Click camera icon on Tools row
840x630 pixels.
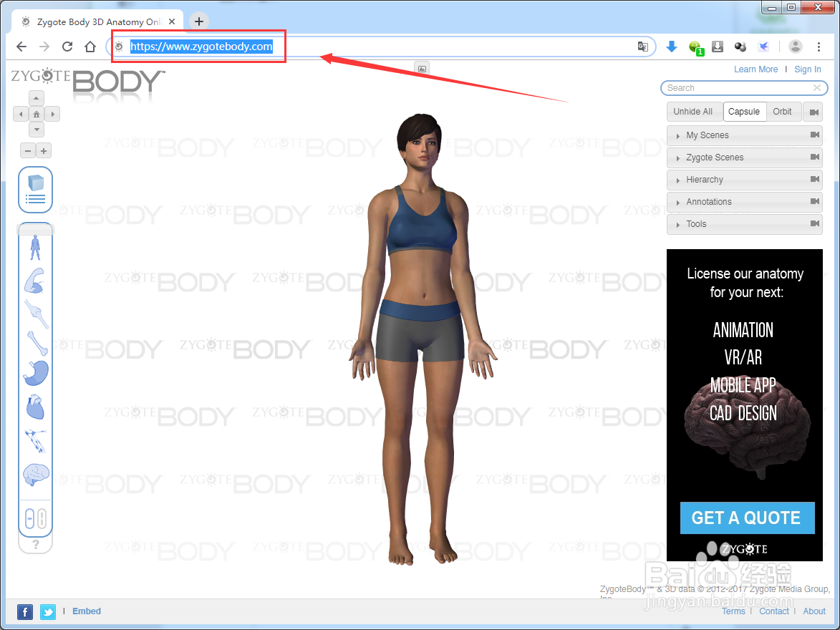point(815,223)
